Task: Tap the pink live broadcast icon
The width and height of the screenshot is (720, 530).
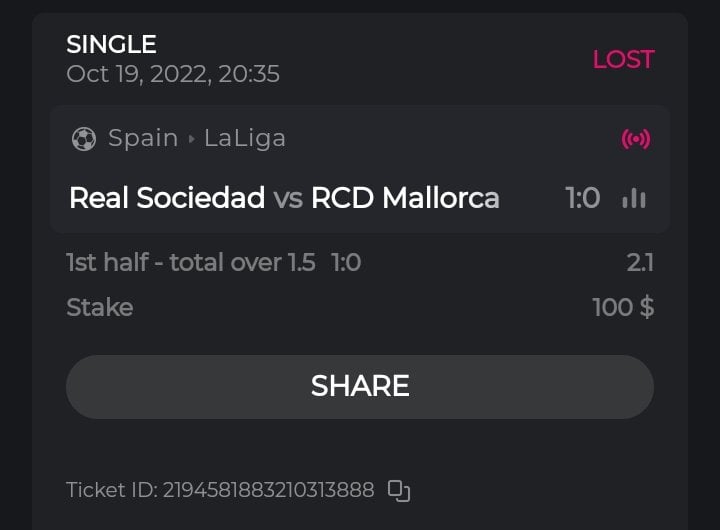Action: [635, 139]
